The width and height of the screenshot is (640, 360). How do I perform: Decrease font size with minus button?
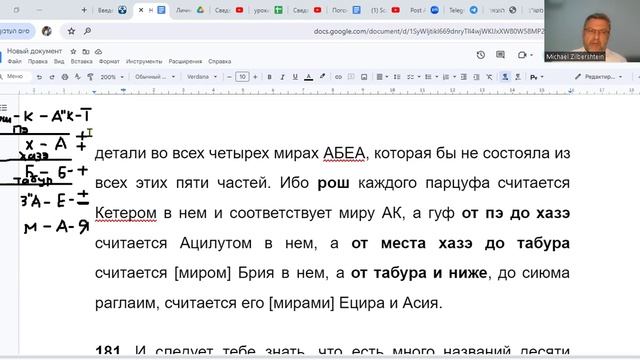click(229, 77)
